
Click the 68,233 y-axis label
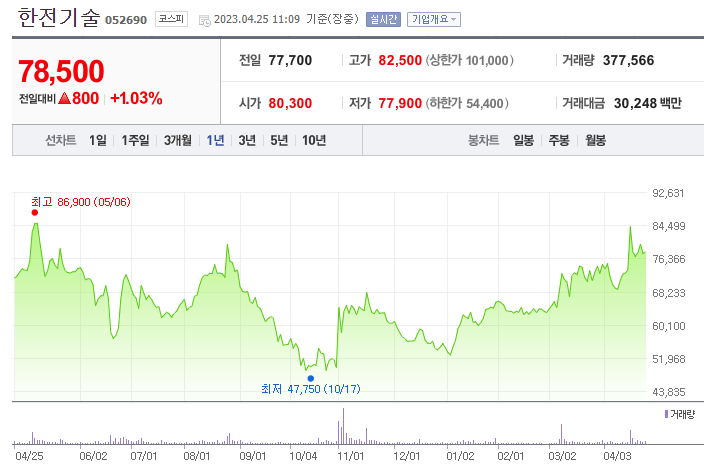point(669,293)
